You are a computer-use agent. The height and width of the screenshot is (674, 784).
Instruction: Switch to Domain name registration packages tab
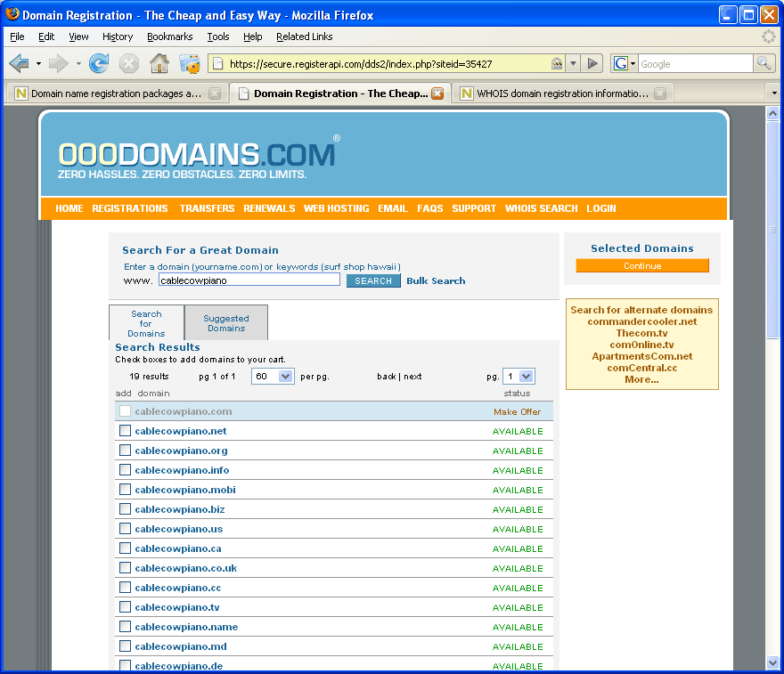pyautogui.click(x=117, y=93)
